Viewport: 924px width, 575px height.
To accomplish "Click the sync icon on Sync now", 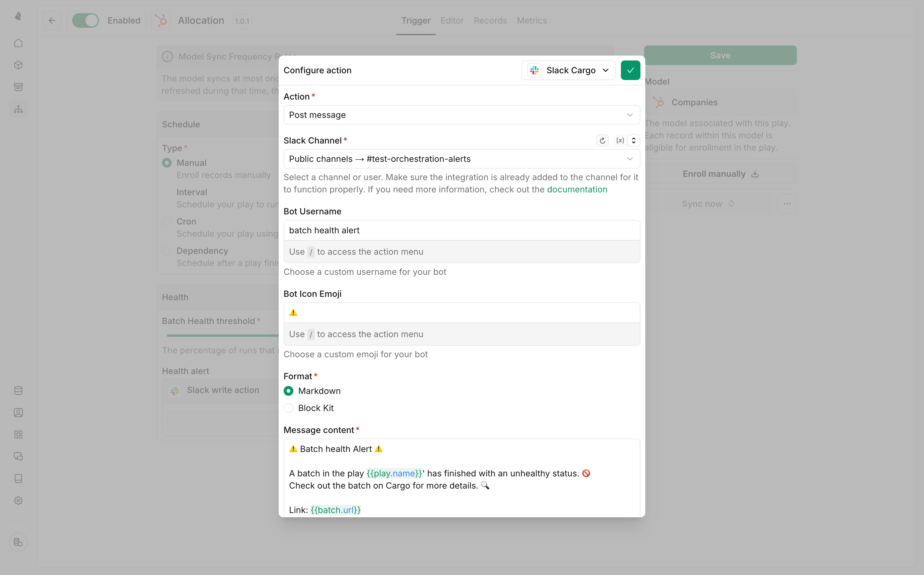I will pos(732,204).
